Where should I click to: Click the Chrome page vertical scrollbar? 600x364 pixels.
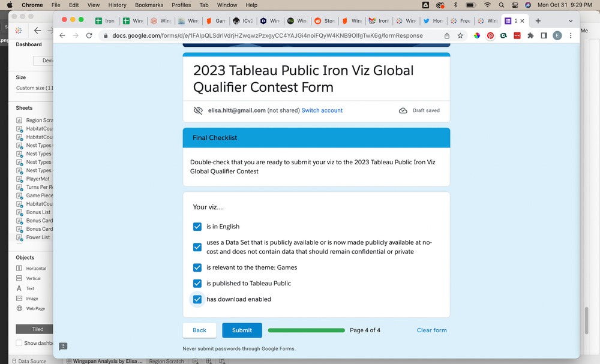[x=586, y=320]
